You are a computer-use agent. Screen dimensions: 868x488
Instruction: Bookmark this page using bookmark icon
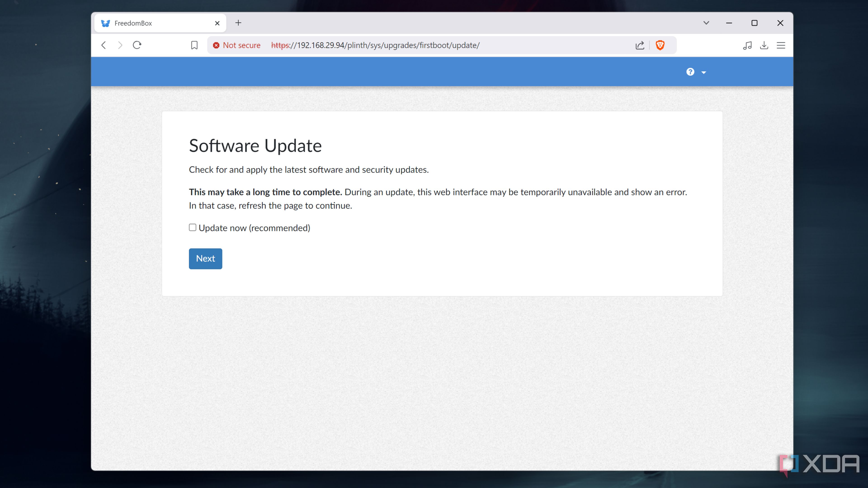click(194, 45)
